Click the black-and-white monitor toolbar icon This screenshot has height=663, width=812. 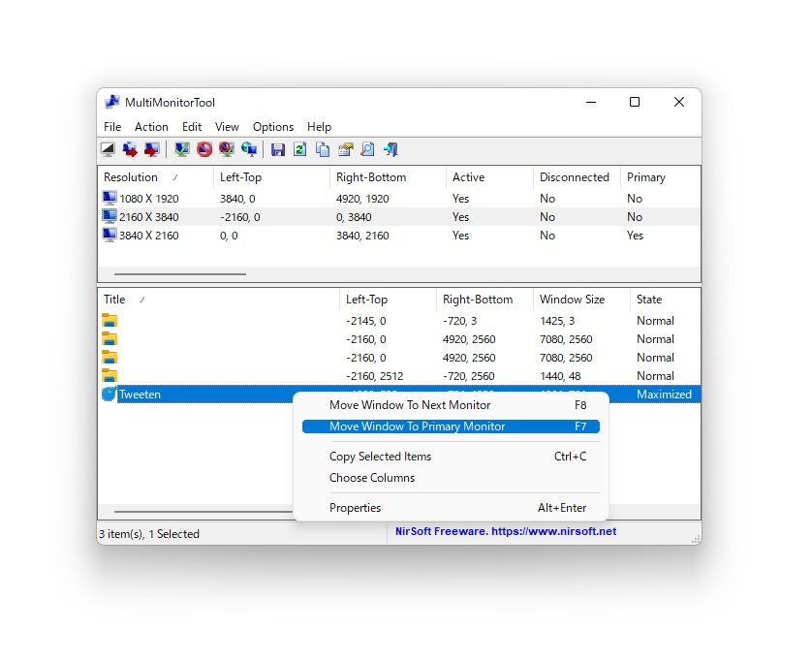(x=108, y=149)
